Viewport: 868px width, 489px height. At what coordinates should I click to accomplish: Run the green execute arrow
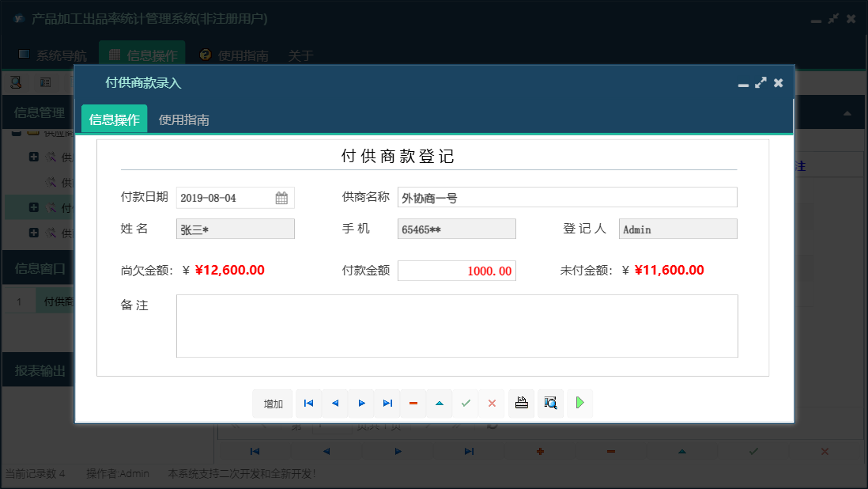point(579,403)
